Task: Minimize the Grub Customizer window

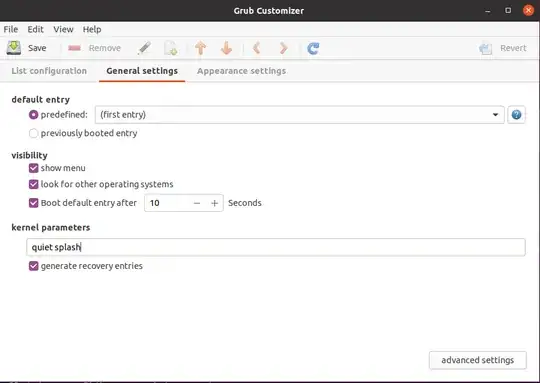Action: tap(488, 11)
